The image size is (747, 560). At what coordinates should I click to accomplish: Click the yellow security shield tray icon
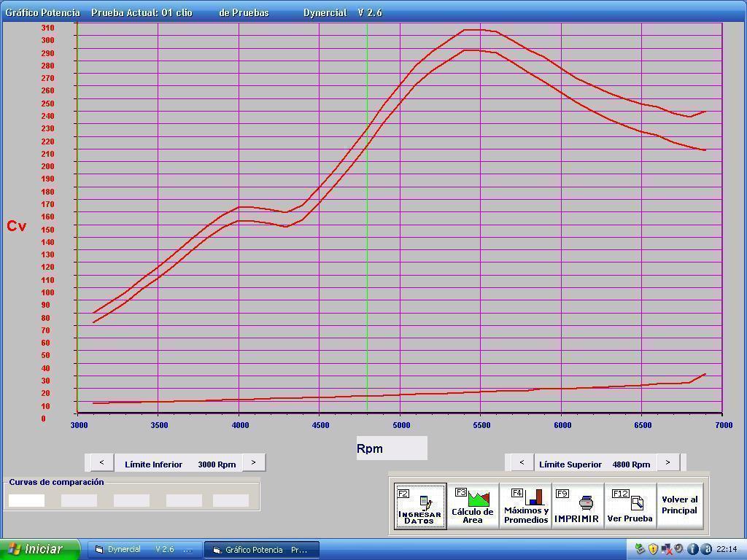point(653,549)
